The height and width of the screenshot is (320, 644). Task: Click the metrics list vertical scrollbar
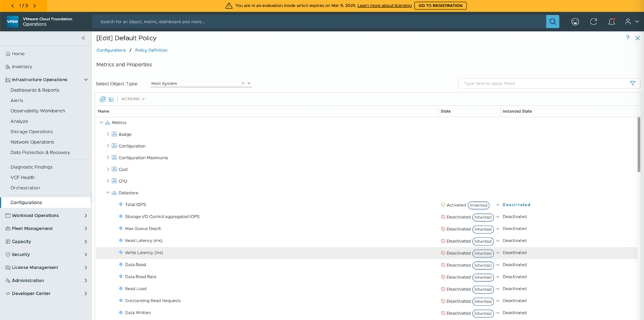[639, 145]
